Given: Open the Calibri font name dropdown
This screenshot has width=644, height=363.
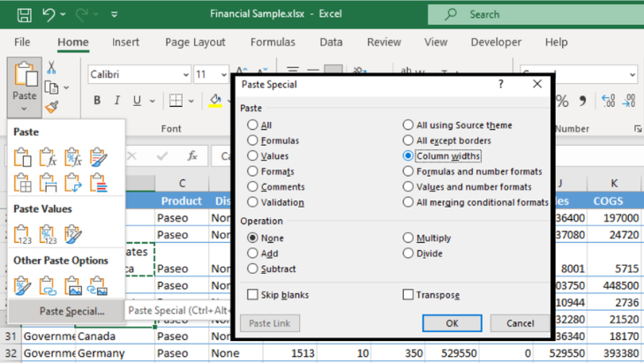Looking at the screenshot, I should 185,75.
